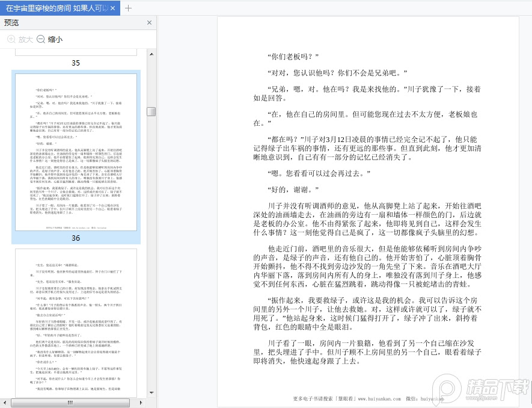The width and height of the screenshot is (532, 408).
Task: Click the horizontal scrollbar right arrow
Action: (x=141, y=403)
